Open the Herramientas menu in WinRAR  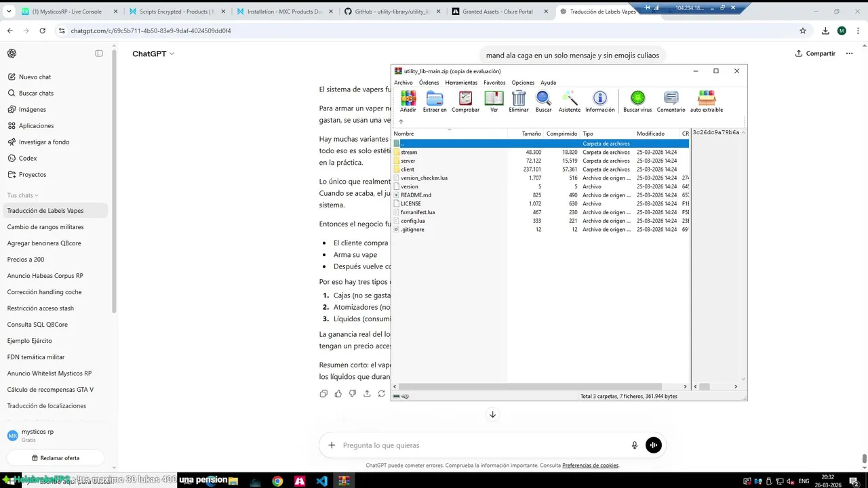click(x=461, y=83)
